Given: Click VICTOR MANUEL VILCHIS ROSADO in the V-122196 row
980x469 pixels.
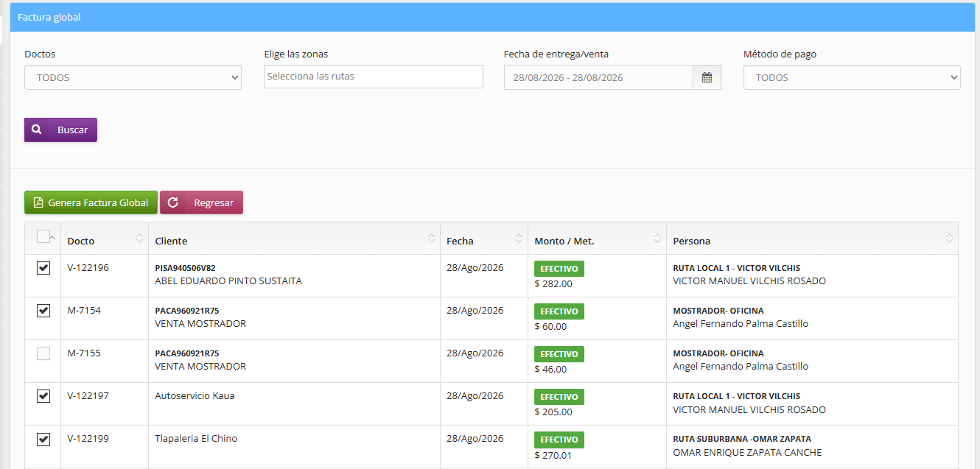Looking at the screenshot, I should click(749, 281).
